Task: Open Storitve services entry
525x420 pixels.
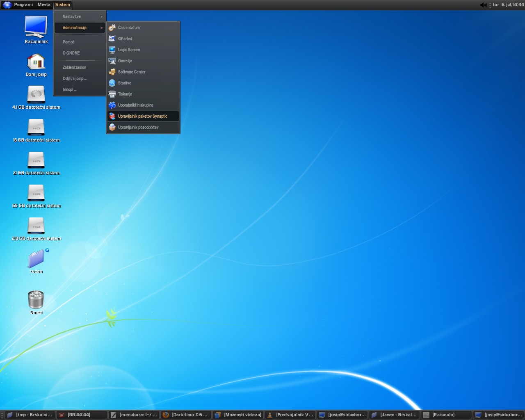Action: [x=143, y=83]
